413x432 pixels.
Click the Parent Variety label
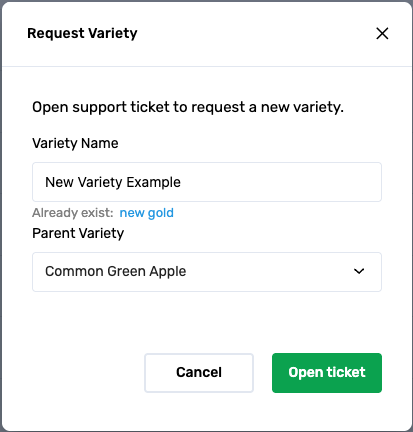click(78, 233)
